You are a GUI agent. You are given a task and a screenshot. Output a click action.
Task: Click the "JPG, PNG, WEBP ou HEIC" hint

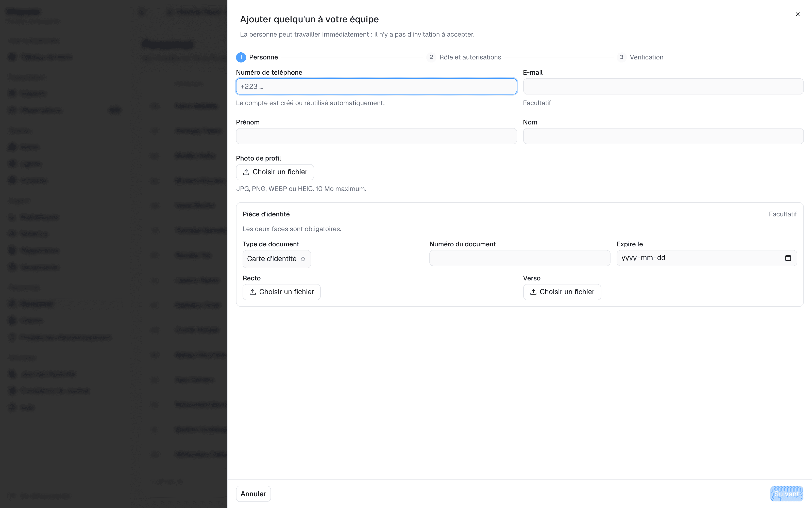click(x=301, y=189)
